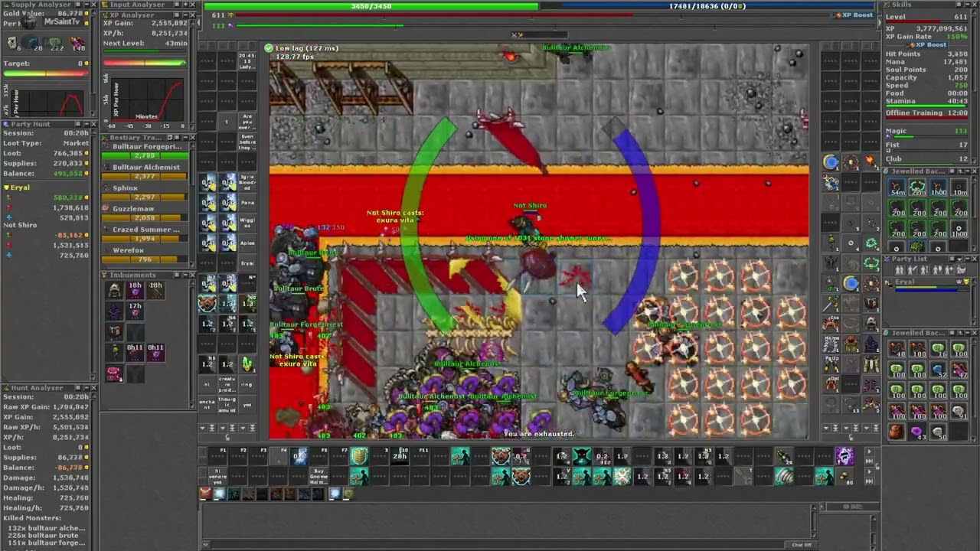Viewport: 980px width, 551px height.
Task: Select the ring showing 10m in Jewelled Backpack
Action: (959, 187)
